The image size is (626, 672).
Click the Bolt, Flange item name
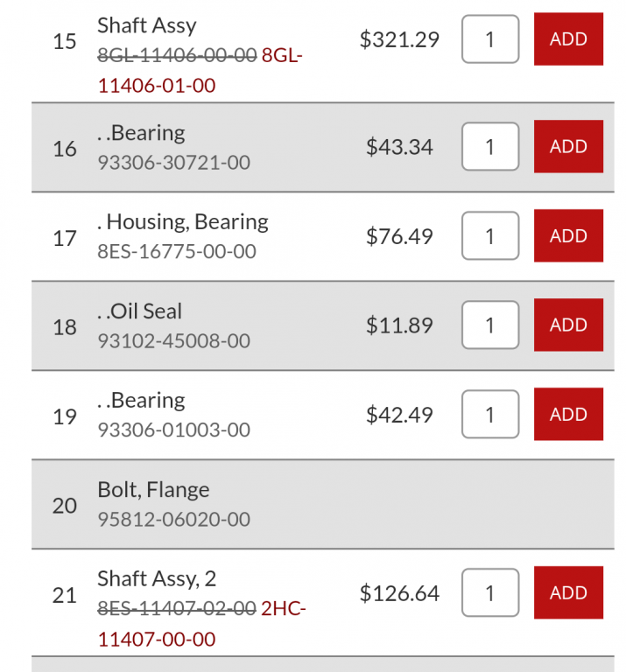pos(153,490)
